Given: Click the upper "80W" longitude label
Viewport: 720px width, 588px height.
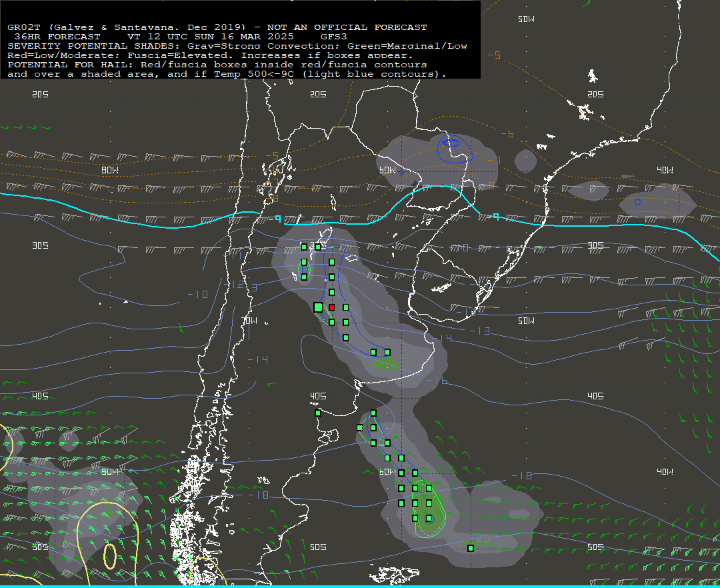Looking at the screenshot, I should [x=110, y=170].
